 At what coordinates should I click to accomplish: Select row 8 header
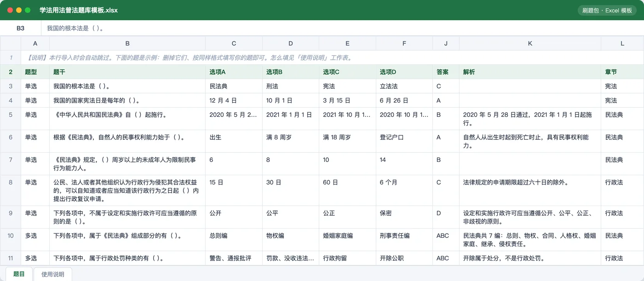(x=11, y=190)
